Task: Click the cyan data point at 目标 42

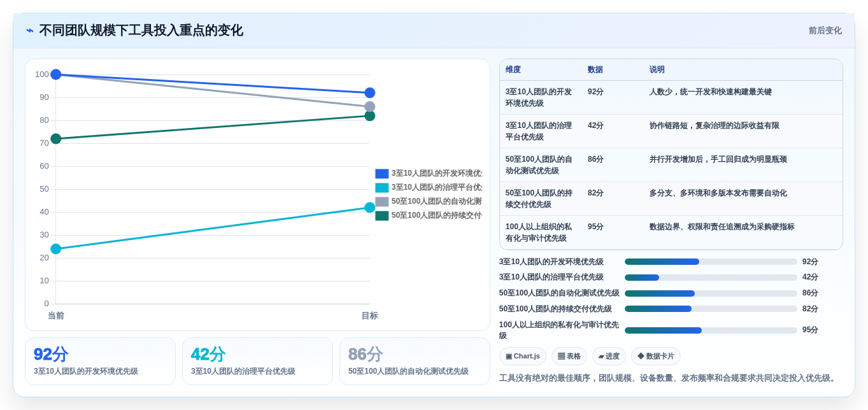Action: [x=370, y=208]
